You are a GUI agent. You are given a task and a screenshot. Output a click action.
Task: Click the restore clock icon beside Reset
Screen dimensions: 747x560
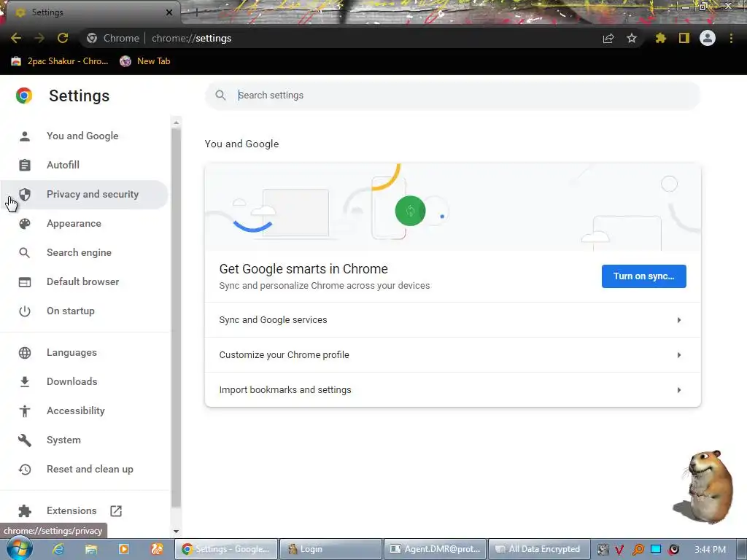[x=25, y=470]
